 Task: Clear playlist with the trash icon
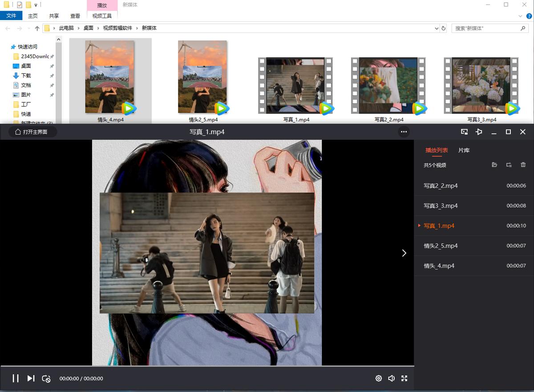523,165
